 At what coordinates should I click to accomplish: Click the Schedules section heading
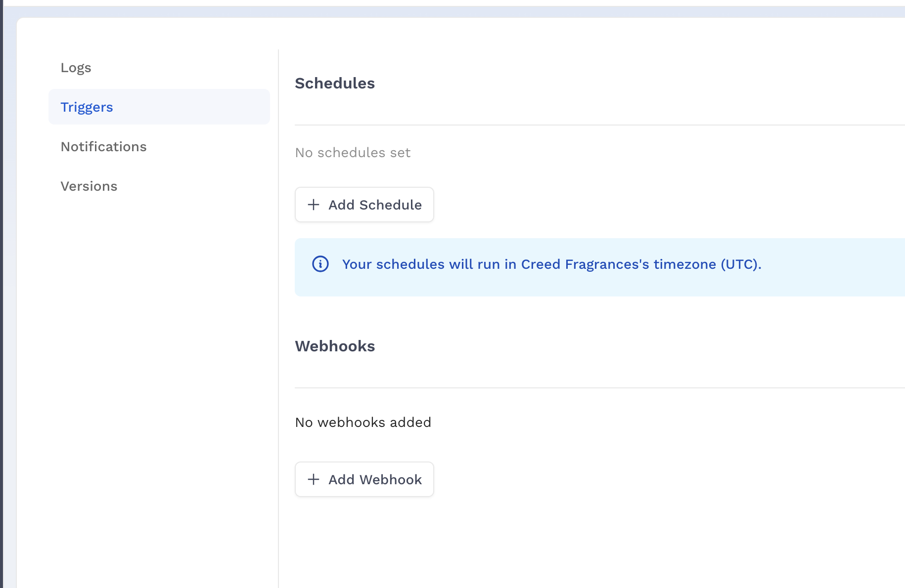[335, 84]
